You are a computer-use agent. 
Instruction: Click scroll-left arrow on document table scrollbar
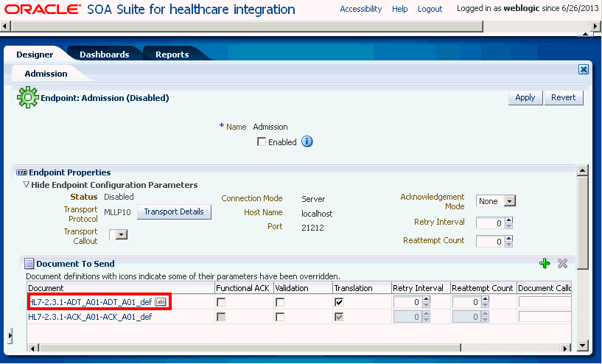(x=32, y=349)
